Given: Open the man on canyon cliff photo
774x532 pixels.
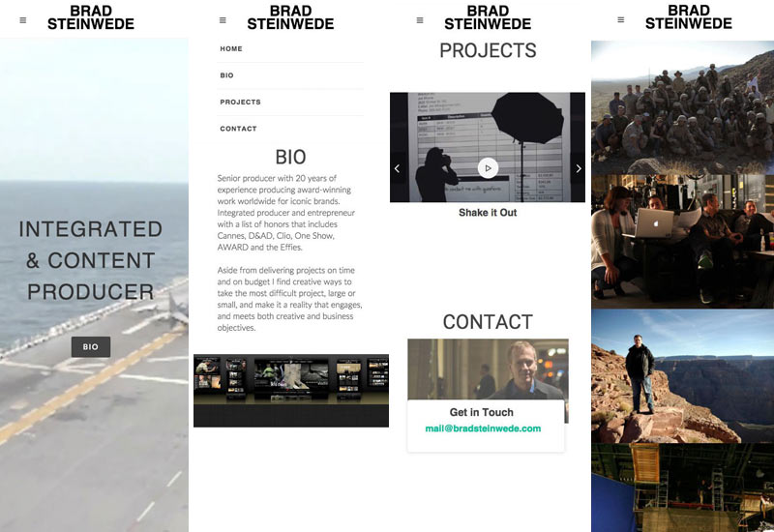Looking at the screenshot, I should pyautogui.click(x=682, y=376).
